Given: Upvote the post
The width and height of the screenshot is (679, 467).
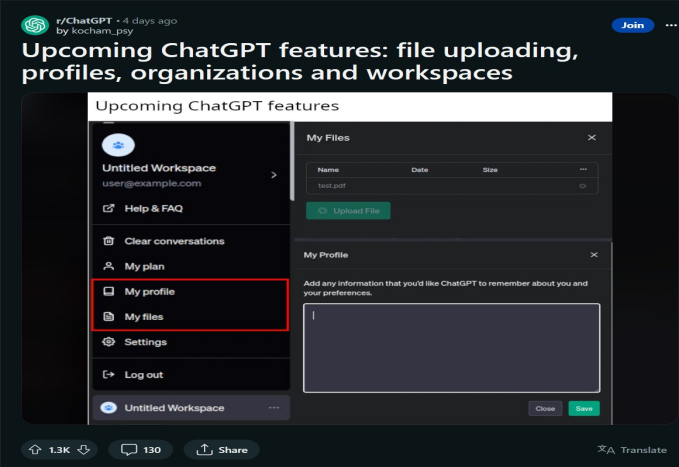Looking at the screenshot, I should 35,450.
